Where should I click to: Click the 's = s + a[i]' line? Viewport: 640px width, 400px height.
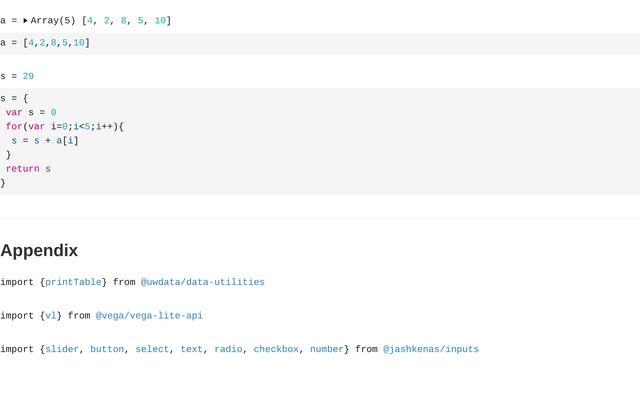pos(45,141)
